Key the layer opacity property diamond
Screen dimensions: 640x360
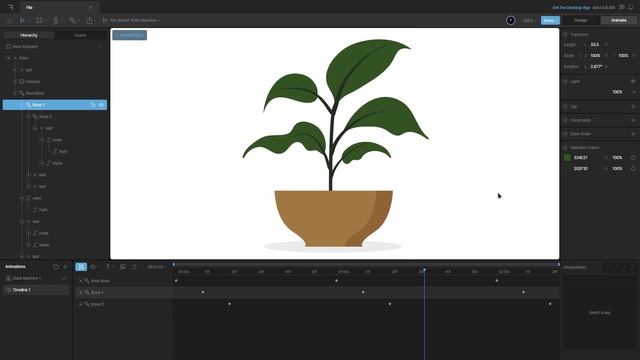tap(634, 92)
